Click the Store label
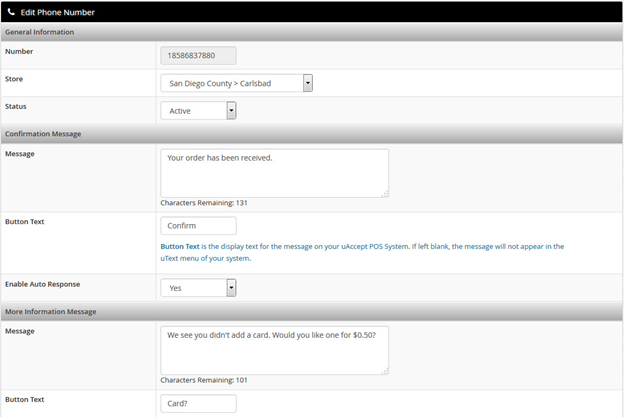 (x=14, y=79)
